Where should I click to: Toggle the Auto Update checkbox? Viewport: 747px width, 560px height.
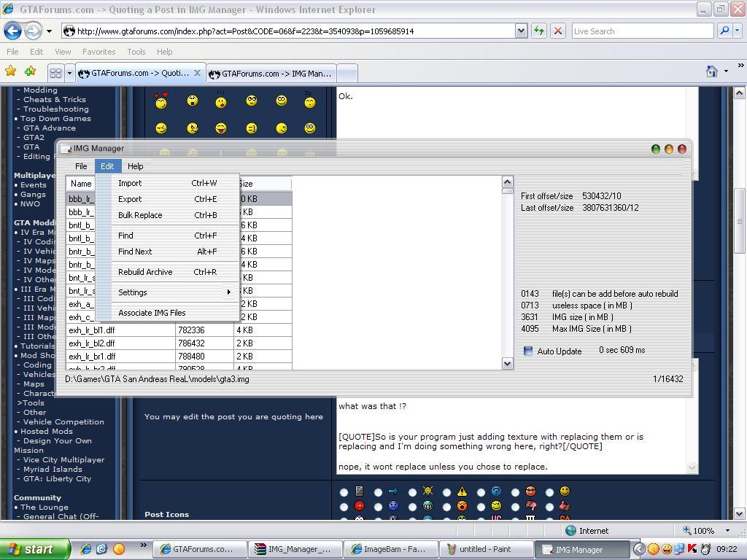coord(528,351)
